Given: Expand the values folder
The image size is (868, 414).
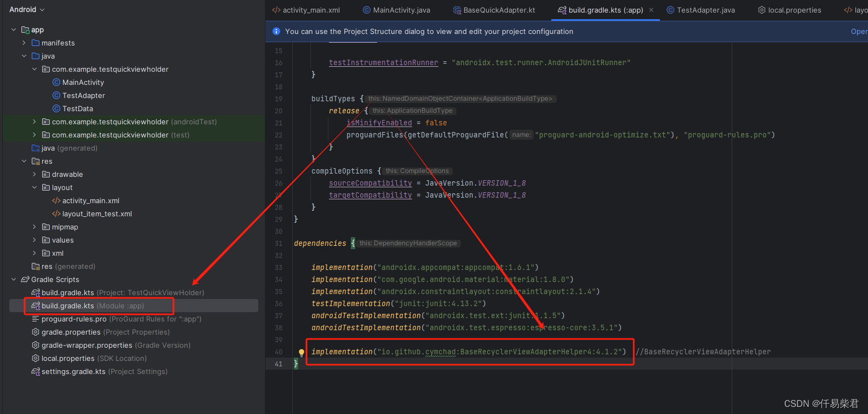Looking at the screenshot, I should (34, 240).
